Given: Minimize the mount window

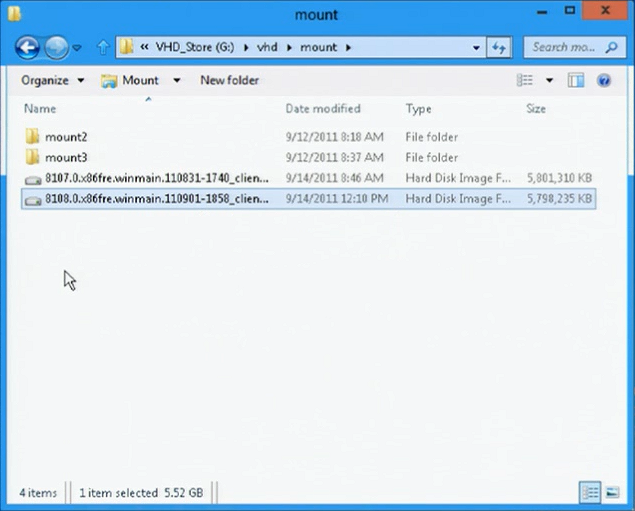Looking at the screenshot, I should click(542, 12).
